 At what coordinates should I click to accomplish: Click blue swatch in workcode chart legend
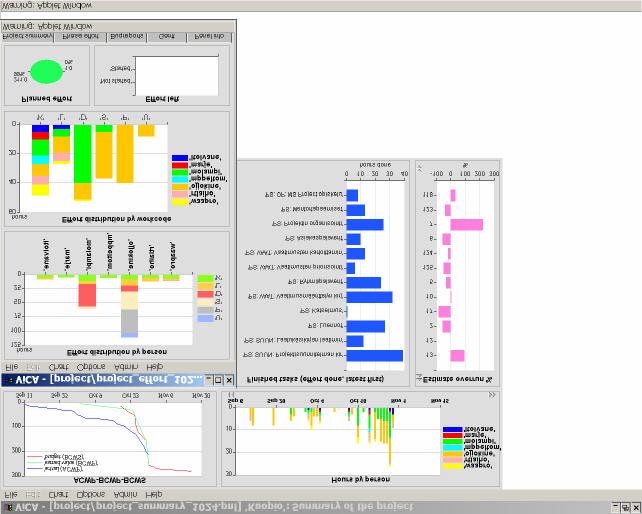pos(180,158)
